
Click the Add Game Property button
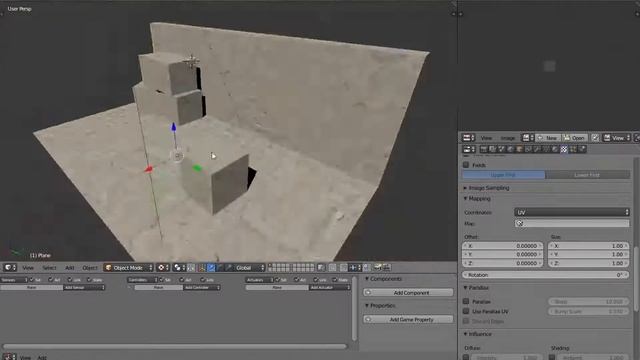point(408,319)
